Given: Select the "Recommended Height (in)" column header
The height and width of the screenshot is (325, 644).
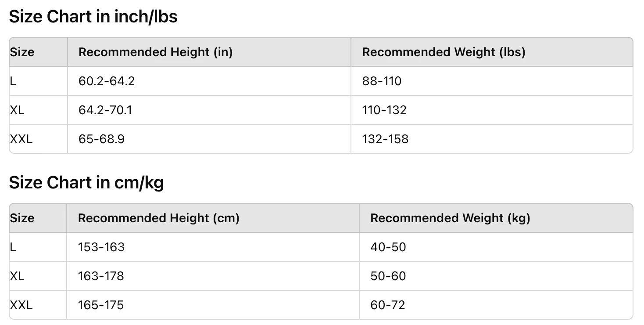Looking at the screenshot, I should point(155,52).
